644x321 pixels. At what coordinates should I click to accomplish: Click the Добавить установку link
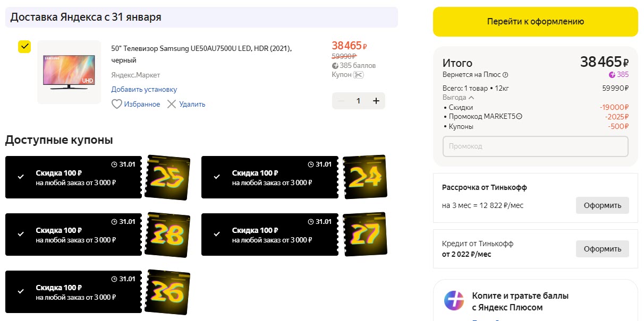144,90
